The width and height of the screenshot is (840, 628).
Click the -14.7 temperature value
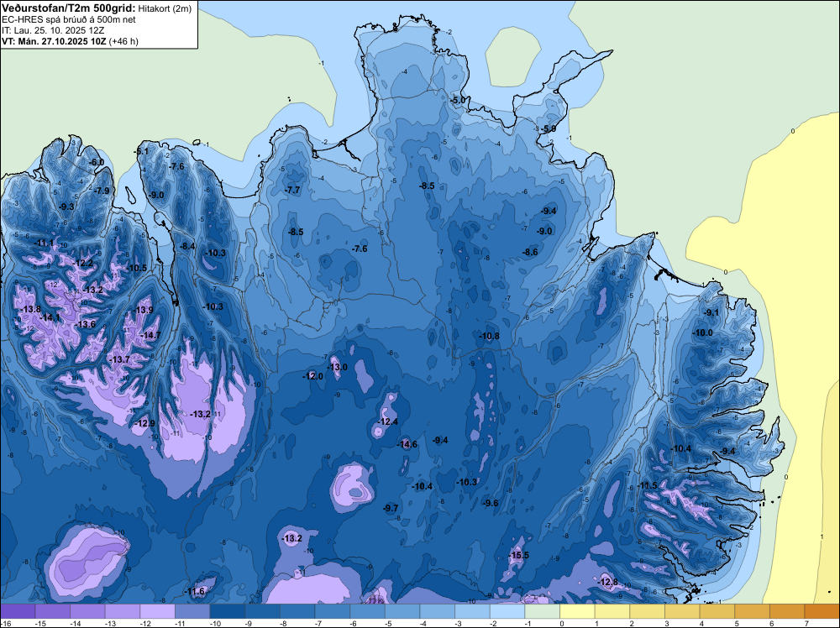(150, 335)
